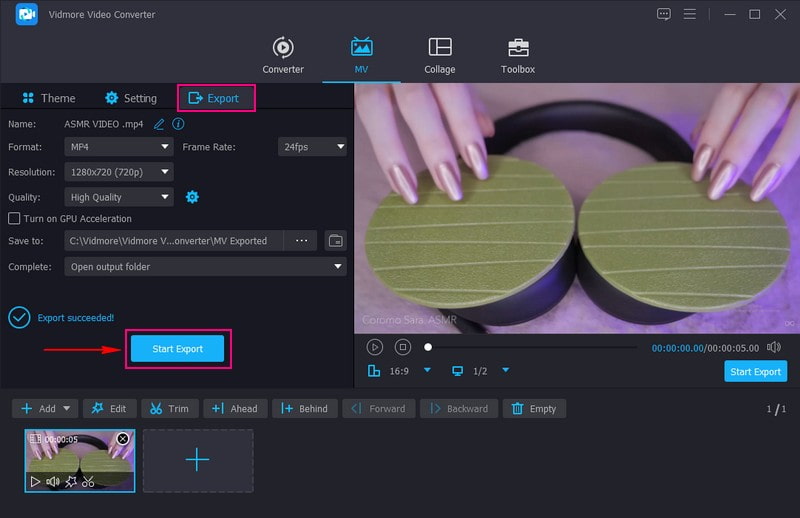The height and width of the screenshot is (518, 800).
Task: Stop playback with the stop button
Action: coord(402,347)
